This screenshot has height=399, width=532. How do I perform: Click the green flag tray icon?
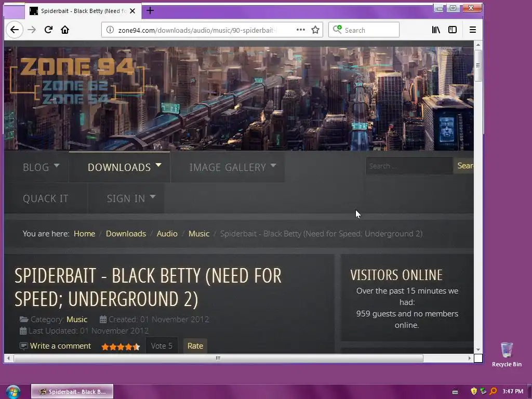tap(483, 391)
